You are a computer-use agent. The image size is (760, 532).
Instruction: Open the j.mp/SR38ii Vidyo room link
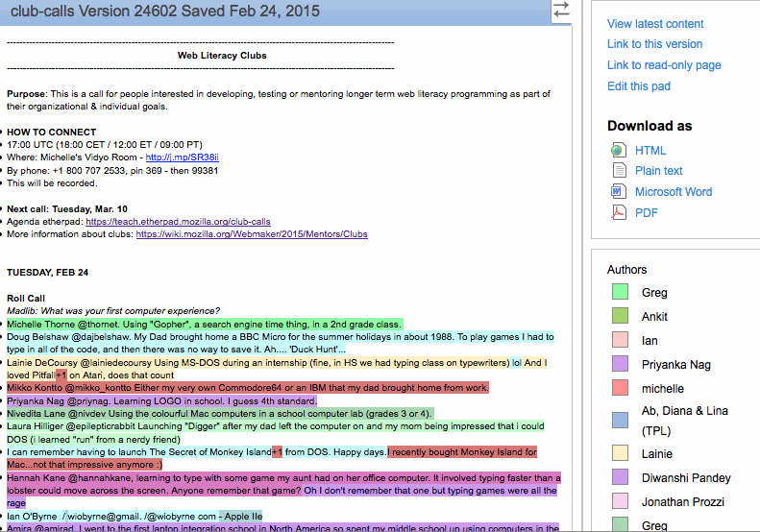183,157
